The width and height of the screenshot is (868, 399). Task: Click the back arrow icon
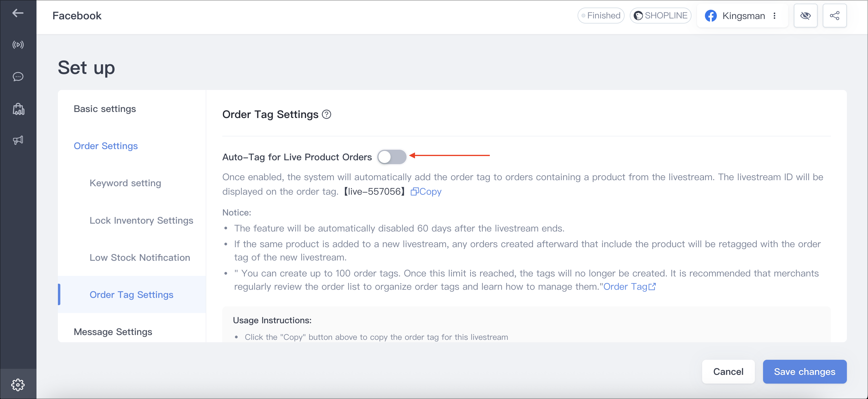point(18,13)
